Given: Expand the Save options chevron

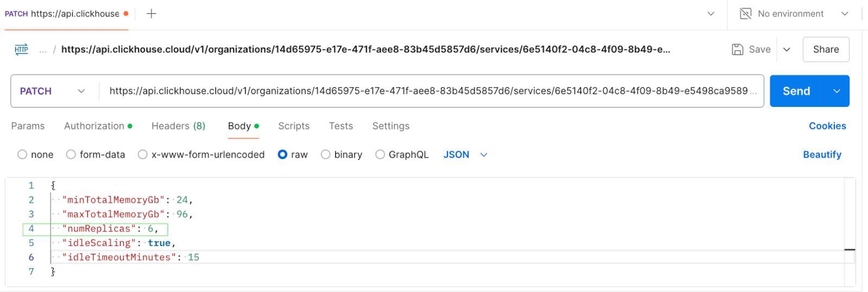Looking at the screenshot, I should point(787,49).
